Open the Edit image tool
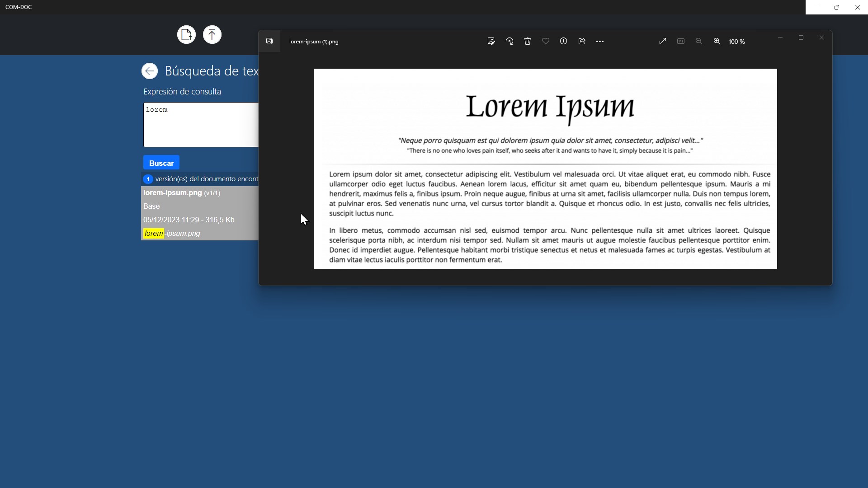 click(x=491, y=41)
